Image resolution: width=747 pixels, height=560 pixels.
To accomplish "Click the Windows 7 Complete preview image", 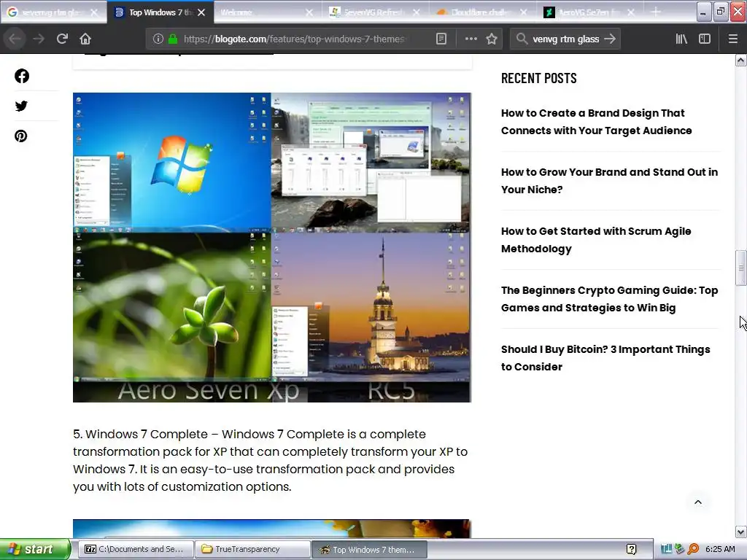I will [x=272, y=529].
